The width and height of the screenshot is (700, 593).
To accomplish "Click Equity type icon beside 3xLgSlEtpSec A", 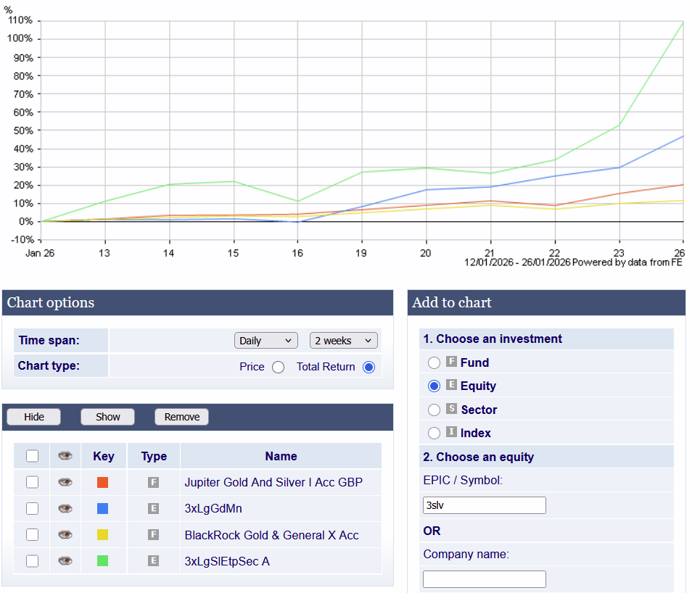I will [x=153, y=561].
